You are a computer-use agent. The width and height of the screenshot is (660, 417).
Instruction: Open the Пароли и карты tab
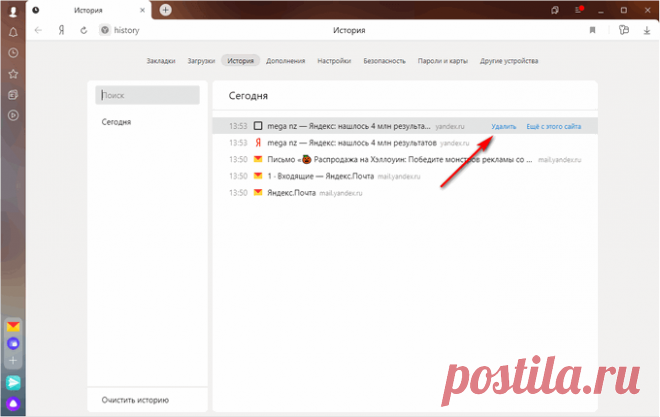[x=442, y=61]
